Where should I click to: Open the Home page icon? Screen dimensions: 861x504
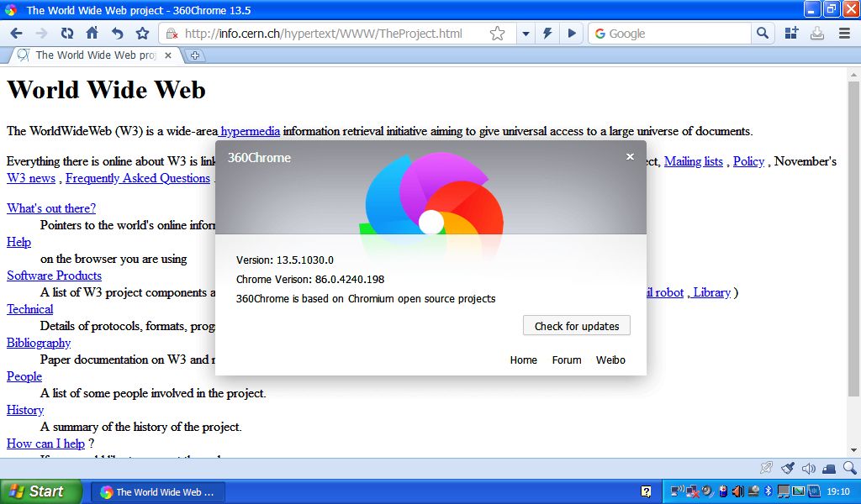(x=92, y=33)
